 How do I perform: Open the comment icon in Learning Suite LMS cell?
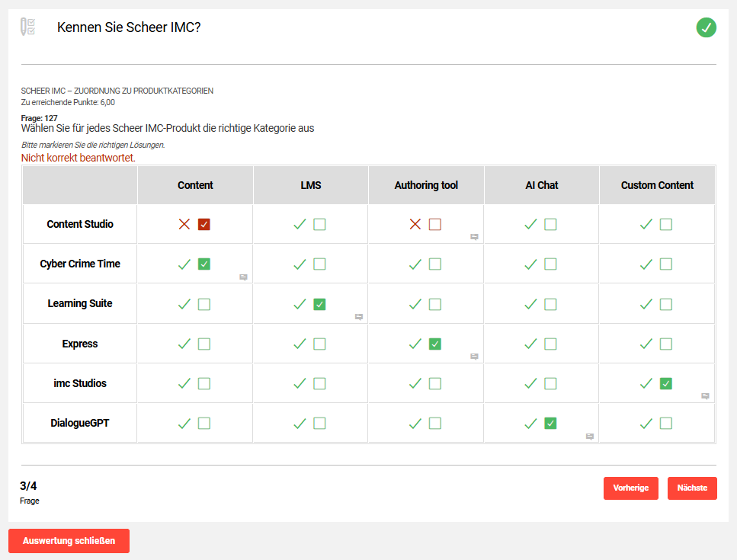click(x=359, y=317)
